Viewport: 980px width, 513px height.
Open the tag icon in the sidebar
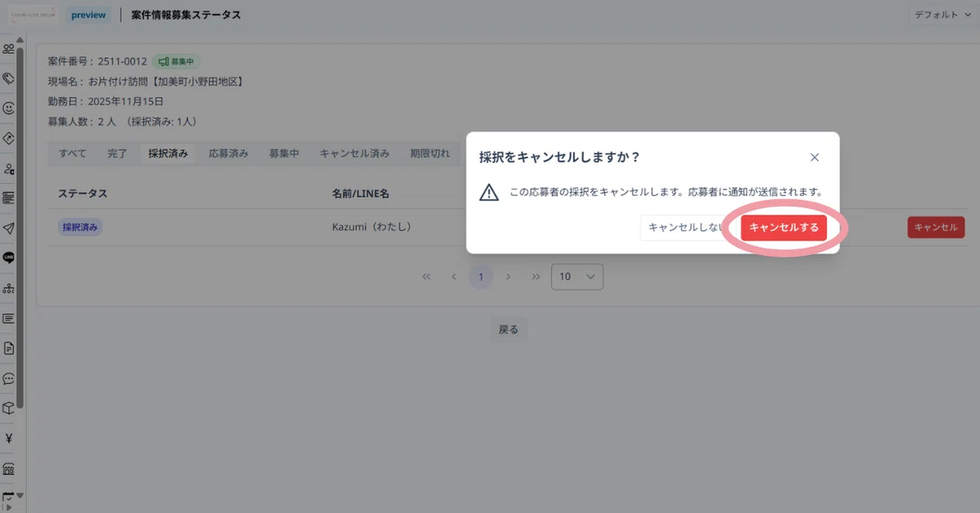9,78
